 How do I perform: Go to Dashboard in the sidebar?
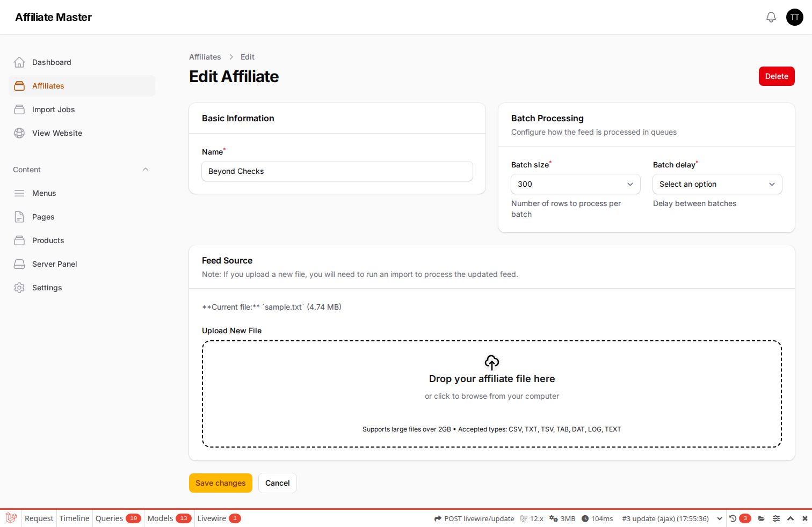82,62
